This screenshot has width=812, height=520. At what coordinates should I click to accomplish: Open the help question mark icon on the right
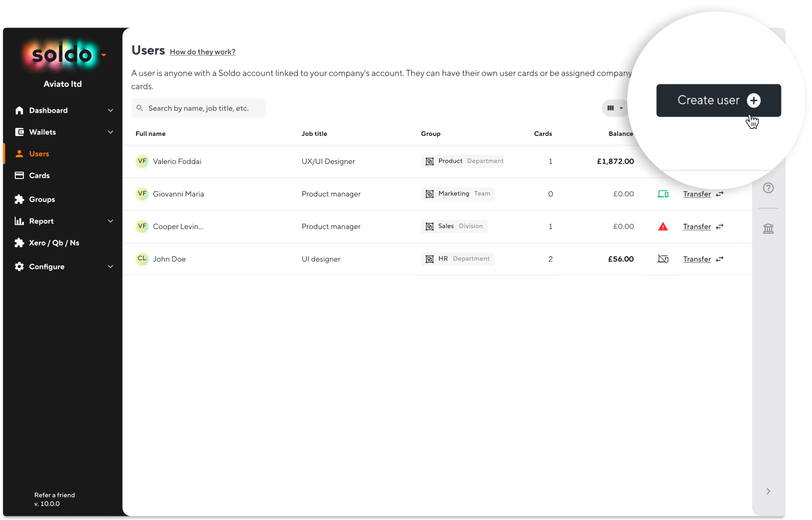(768, 188)
